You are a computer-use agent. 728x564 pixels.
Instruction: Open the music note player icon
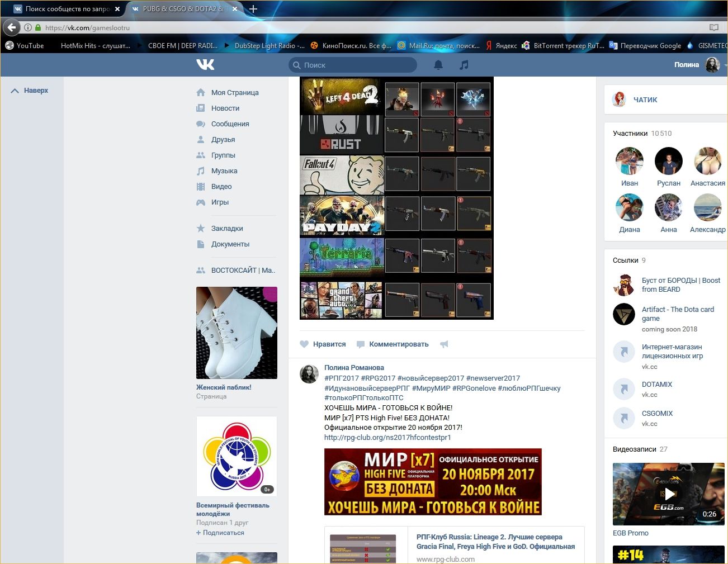464,65
